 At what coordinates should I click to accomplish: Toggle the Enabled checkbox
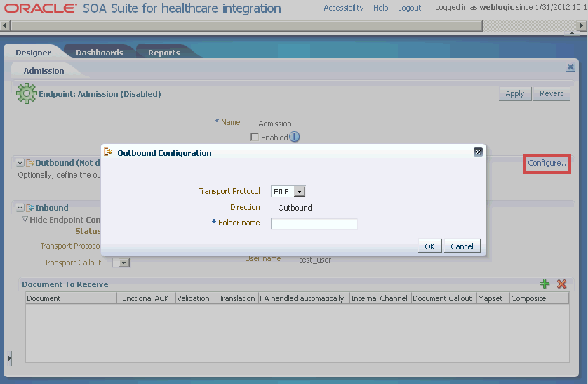click(255, 138)
